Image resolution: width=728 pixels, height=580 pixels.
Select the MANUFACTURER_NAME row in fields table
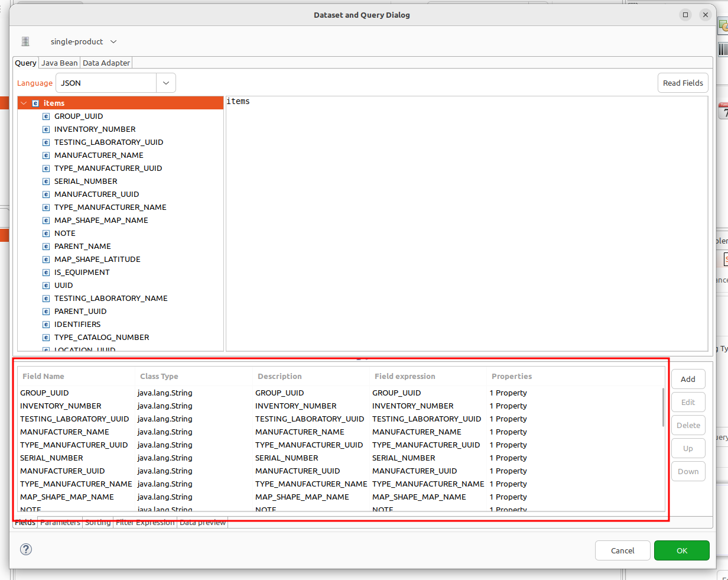tap(64, 432)
